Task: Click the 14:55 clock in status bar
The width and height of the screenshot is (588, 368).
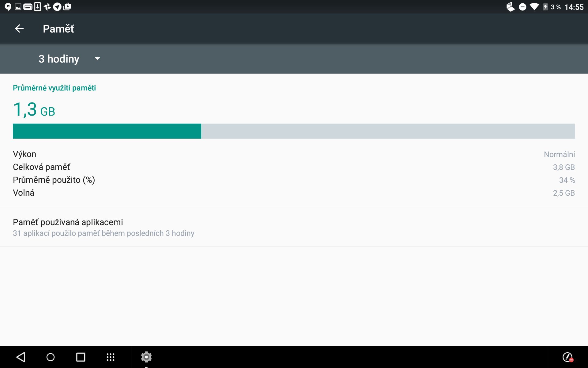Action: click(x=574, y=7)
